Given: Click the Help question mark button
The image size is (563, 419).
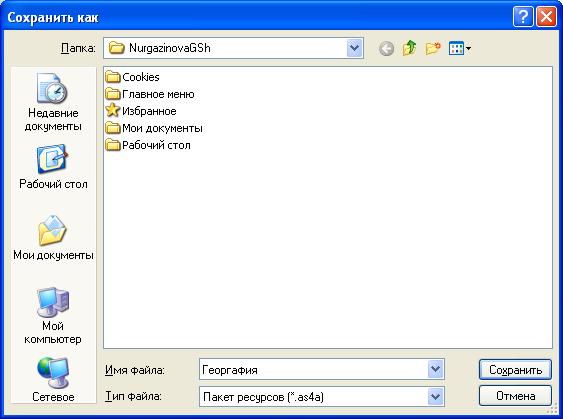Looking at the screenshot, I should point(523,17).
